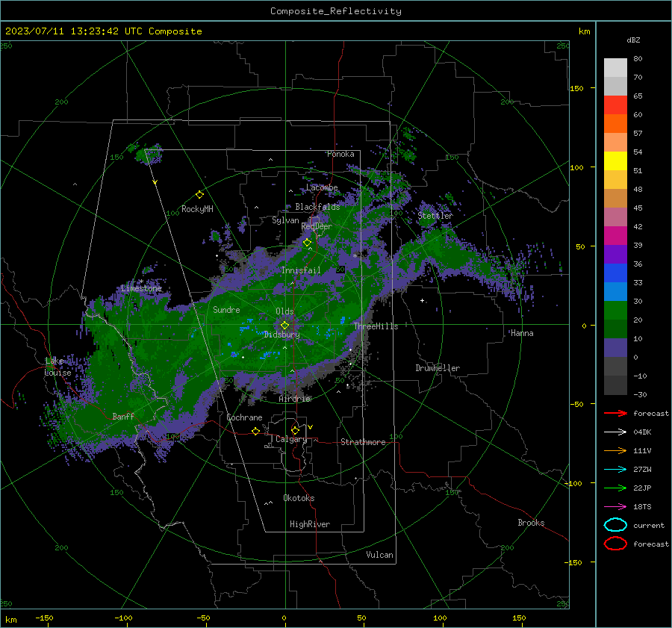Click the Stettler label
The height and width of the screenshot is (628, 672).
435,216
